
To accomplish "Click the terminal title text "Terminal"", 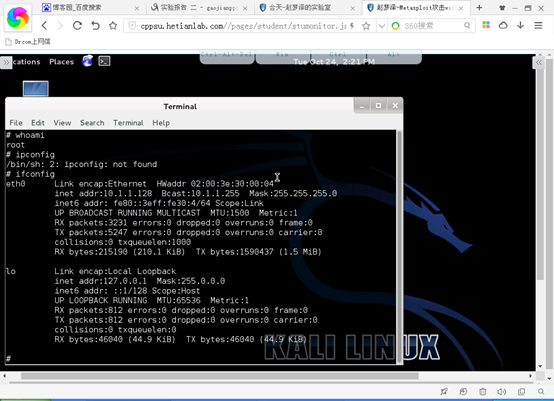I will click(180, 106).
